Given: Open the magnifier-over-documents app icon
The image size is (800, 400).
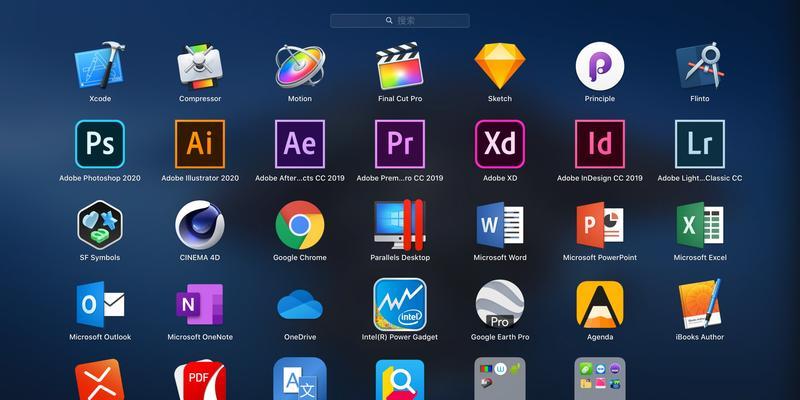Looking at the screenshot, I should 400,380.
